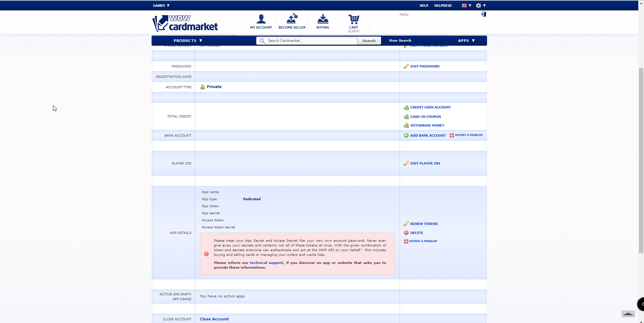644x323 pixels.
Task: Click Report a Problem in Bank Account row
Action: 469,135
